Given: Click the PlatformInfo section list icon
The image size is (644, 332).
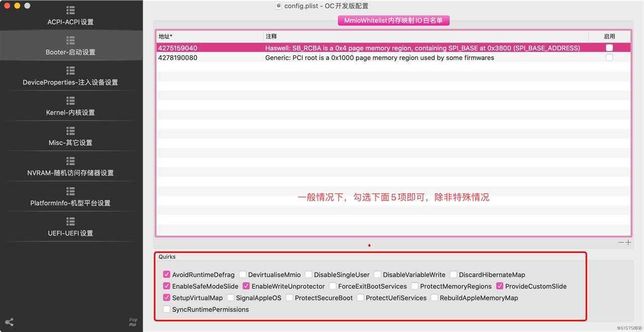Looking at the screenshot, I should point(70,191).
